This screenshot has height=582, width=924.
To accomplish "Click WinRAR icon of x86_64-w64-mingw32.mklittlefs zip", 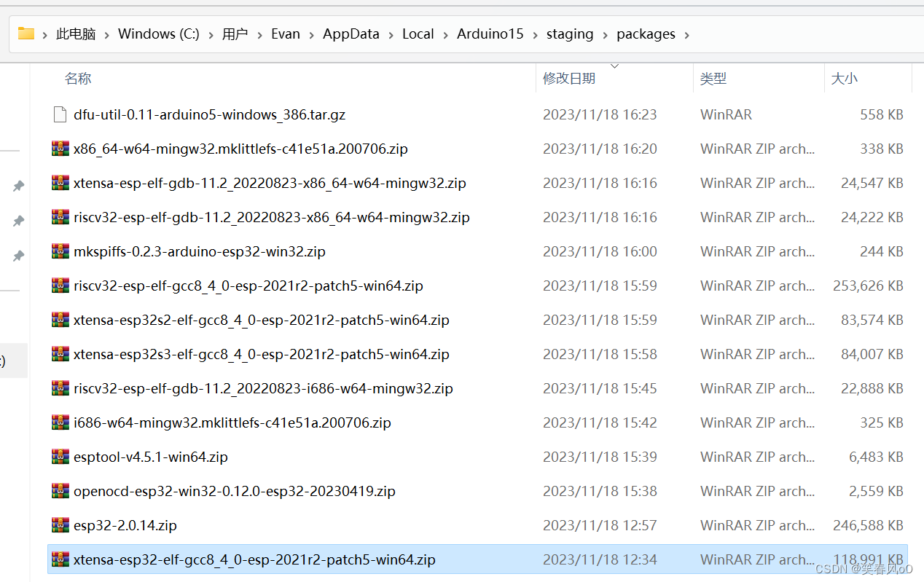I will point(60,149).
